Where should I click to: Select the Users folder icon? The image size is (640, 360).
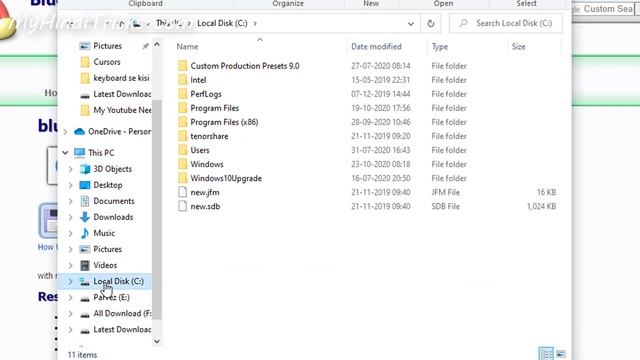pyautogui.click(x=182, y=150)
